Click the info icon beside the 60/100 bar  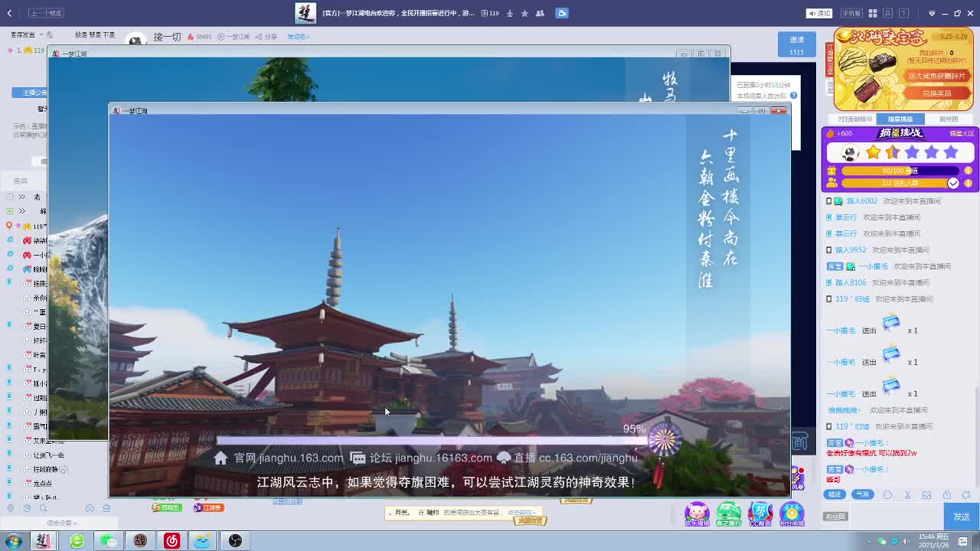[968, 171]
